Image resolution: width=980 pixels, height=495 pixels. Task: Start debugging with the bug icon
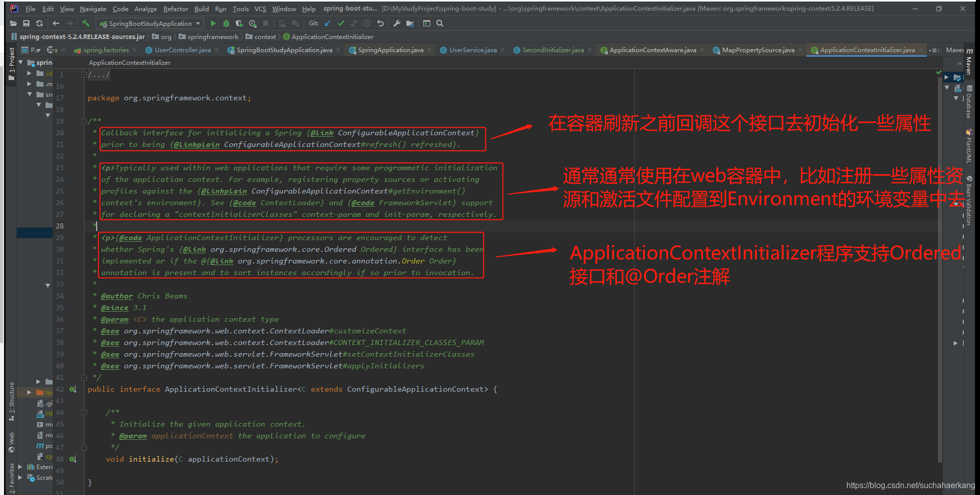(226, 23)
